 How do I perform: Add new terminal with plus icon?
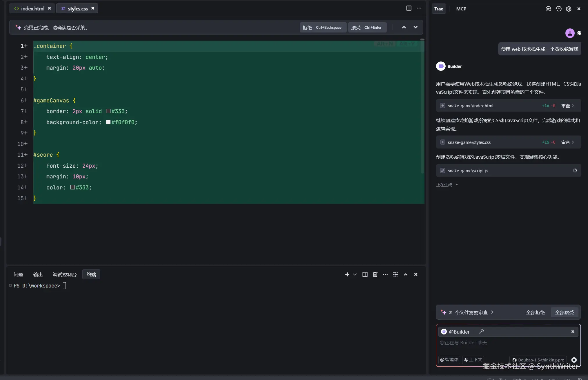[347, 274]
